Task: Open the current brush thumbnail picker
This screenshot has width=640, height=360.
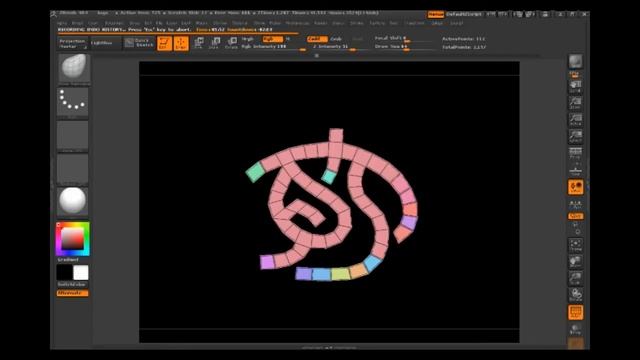Action: (74, 69)
